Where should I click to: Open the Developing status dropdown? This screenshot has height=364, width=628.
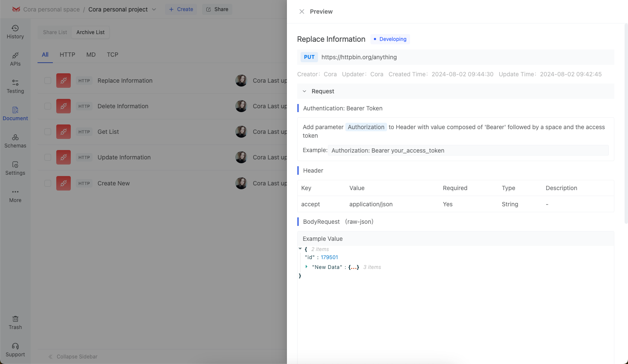coord(390,39)
